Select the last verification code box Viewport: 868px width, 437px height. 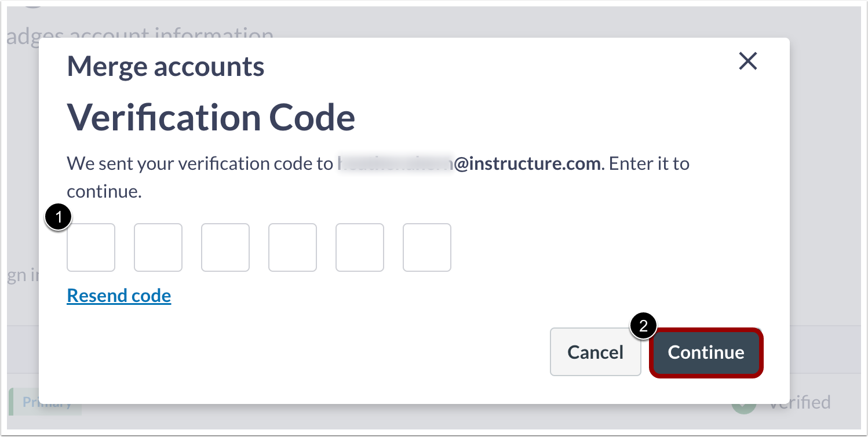click(427, 247)
